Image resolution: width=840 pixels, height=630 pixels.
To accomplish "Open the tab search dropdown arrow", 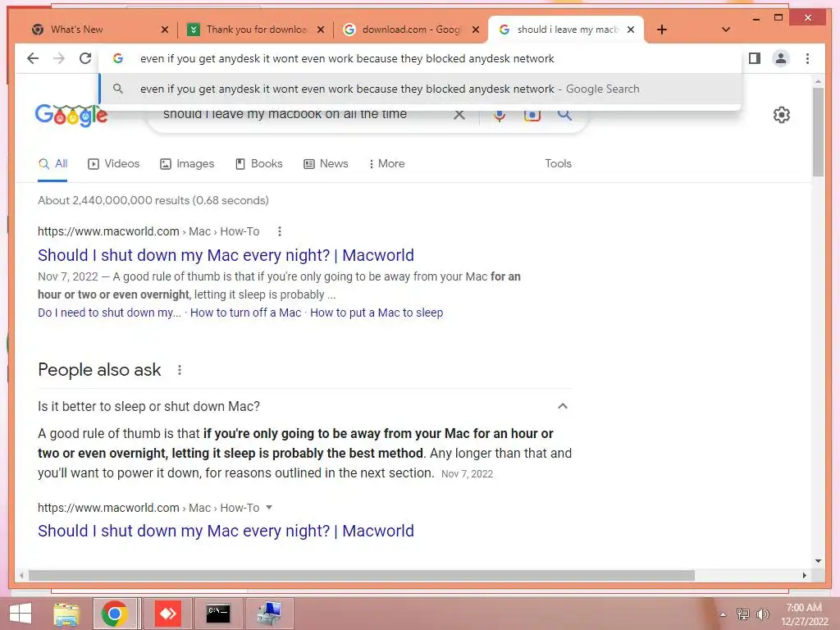I will click(726, 30).
